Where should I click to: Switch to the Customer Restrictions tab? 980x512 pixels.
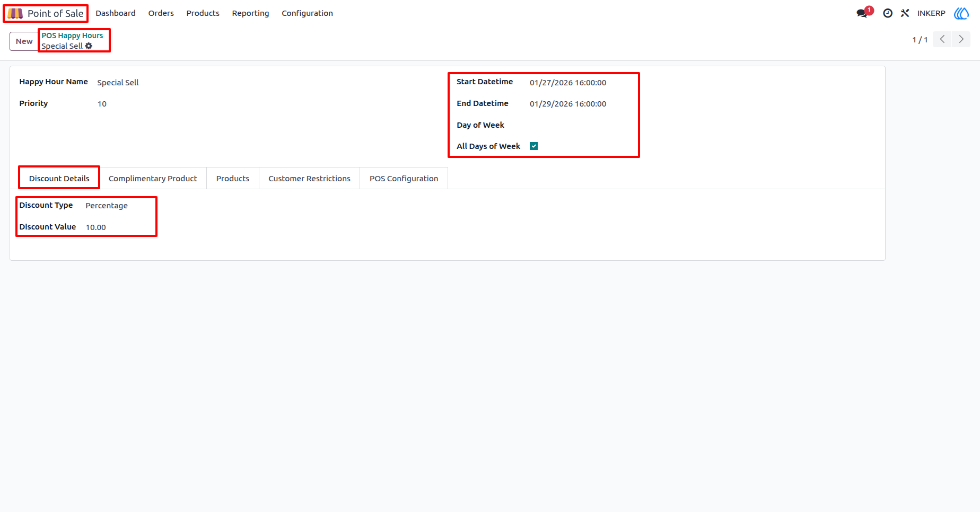[x=310, y=179]
